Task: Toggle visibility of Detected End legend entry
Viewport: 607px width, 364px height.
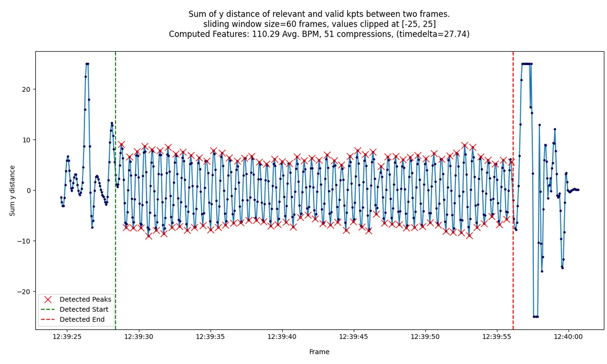Action: click(x=81, y=319)
